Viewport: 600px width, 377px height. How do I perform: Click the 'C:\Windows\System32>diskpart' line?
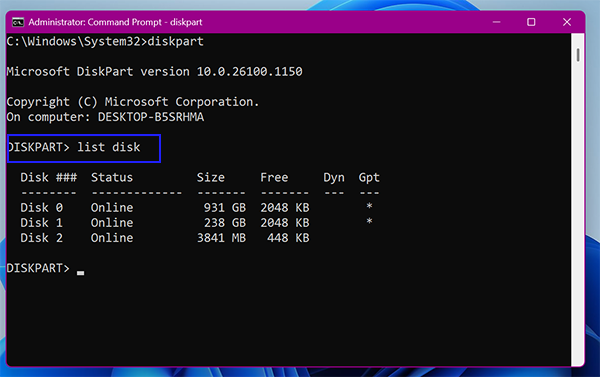pos(105,41)
